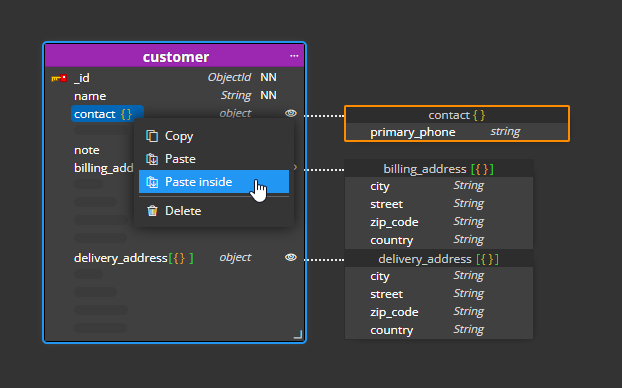The width and height of the screenshot is (622, 388).
Task: Click the String datatype of name
Action: pos(236,95)
